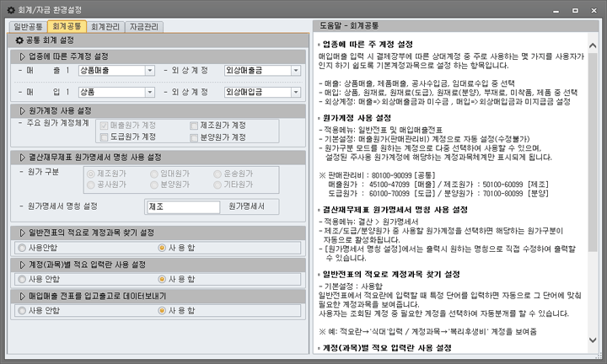Image resolution: width=607 pixels, height=364 pixels.
Task: Click the triangle icon beside 원가계정 사용 설정
Action: click(23, 111)
